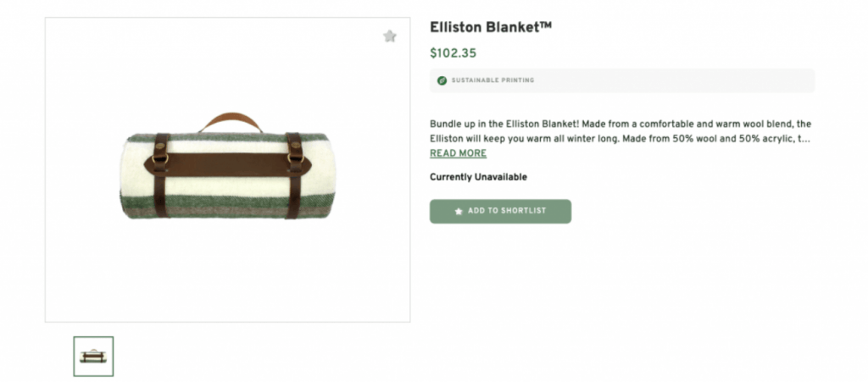Click the star favorite icon on product image
Image resolution: width=868 pixels, height=382 pixels.
pos(389,36)
